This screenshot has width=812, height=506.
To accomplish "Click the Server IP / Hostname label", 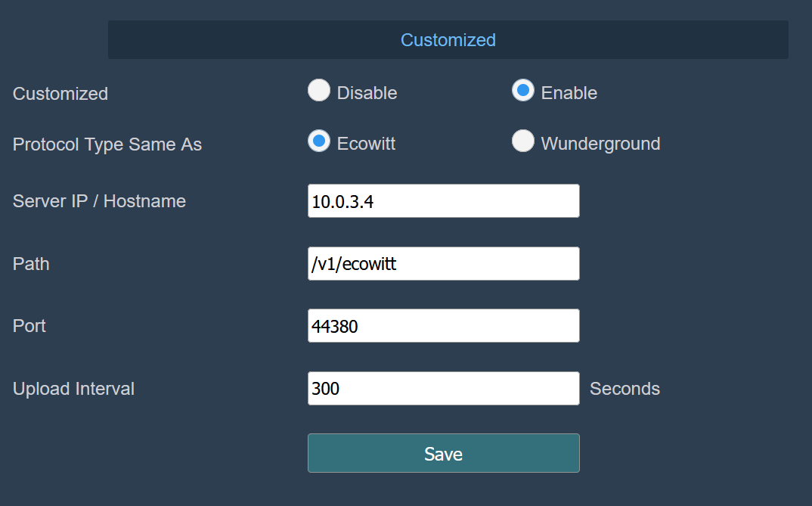I will point(98,201).
